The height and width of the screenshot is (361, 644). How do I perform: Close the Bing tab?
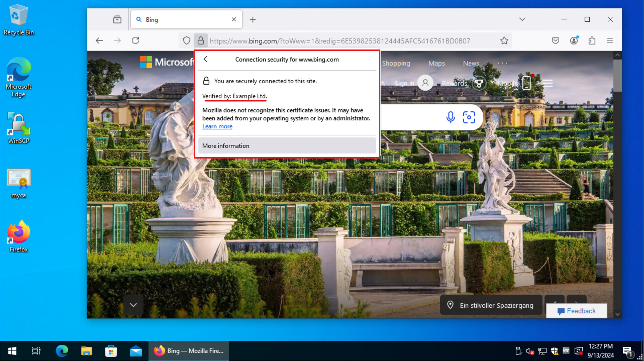click(234, 19)
